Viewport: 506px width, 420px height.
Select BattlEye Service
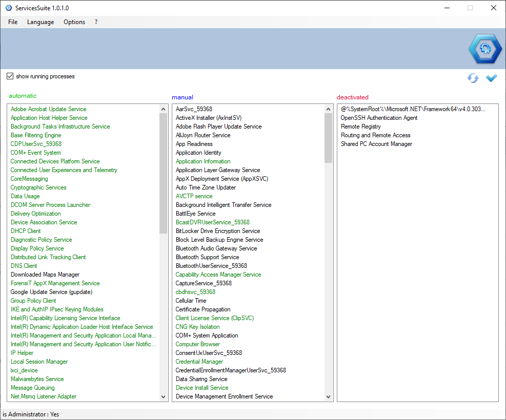click(195, 214)
